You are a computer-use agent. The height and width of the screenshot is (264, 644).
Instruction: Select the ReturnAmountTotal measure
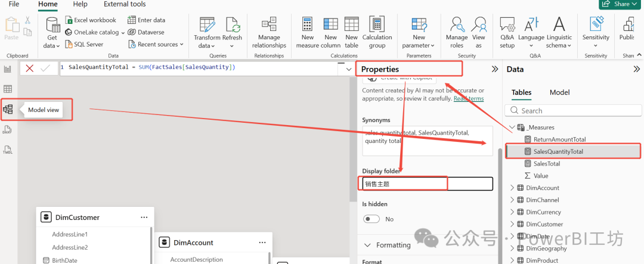[x=559, y=139]
